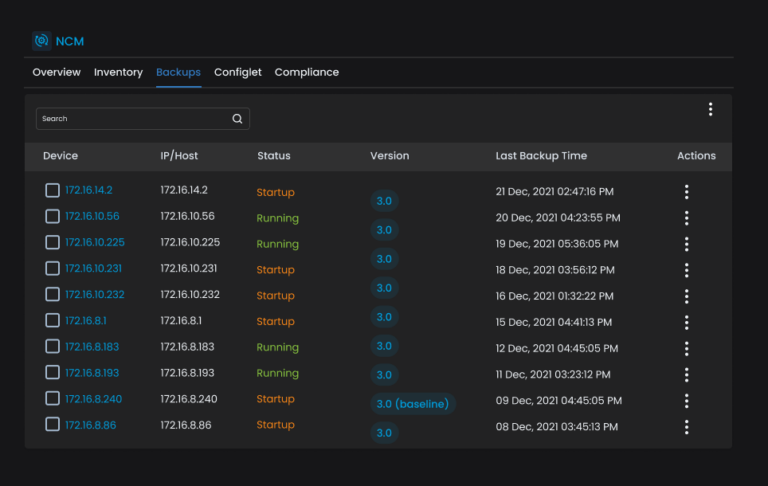
Task: Open actions menu for device 172.16.8.86
Action: coord(686,427)
